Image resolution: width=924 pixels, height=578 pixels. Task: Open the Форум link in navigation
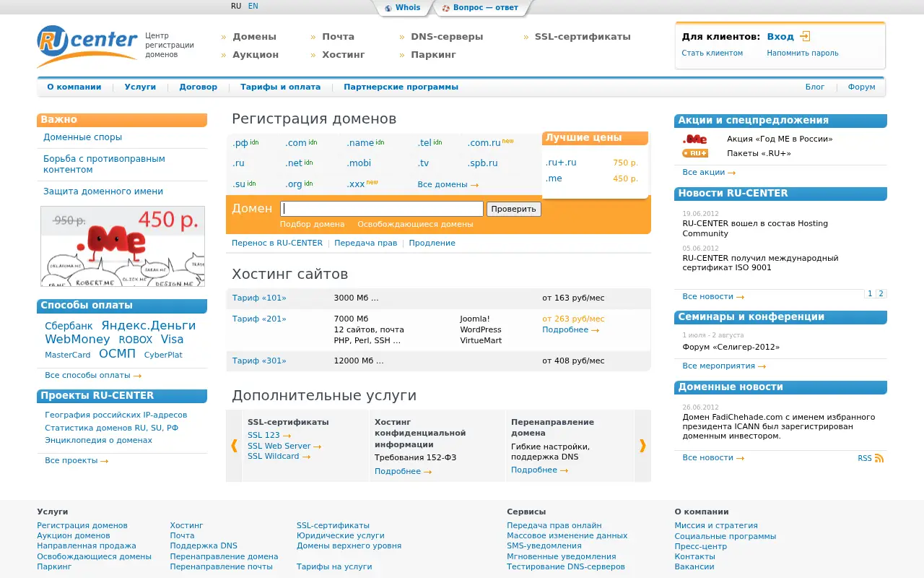[861, 87]
